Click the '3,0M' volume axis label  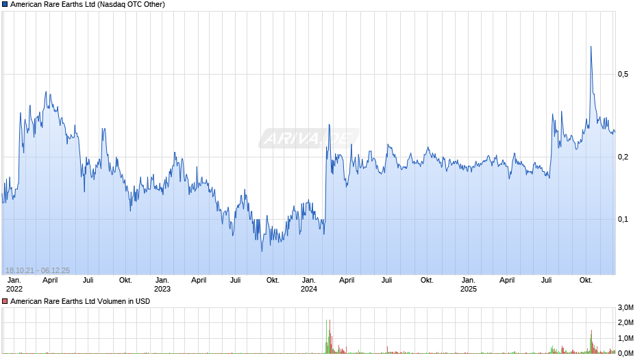(626, 307)
